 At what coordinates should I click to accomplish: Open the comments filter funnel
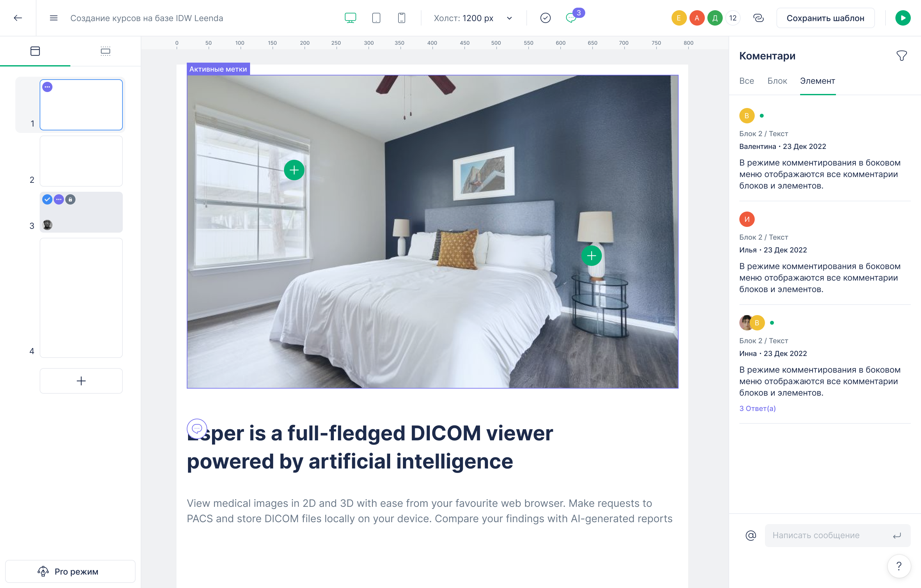901,56
